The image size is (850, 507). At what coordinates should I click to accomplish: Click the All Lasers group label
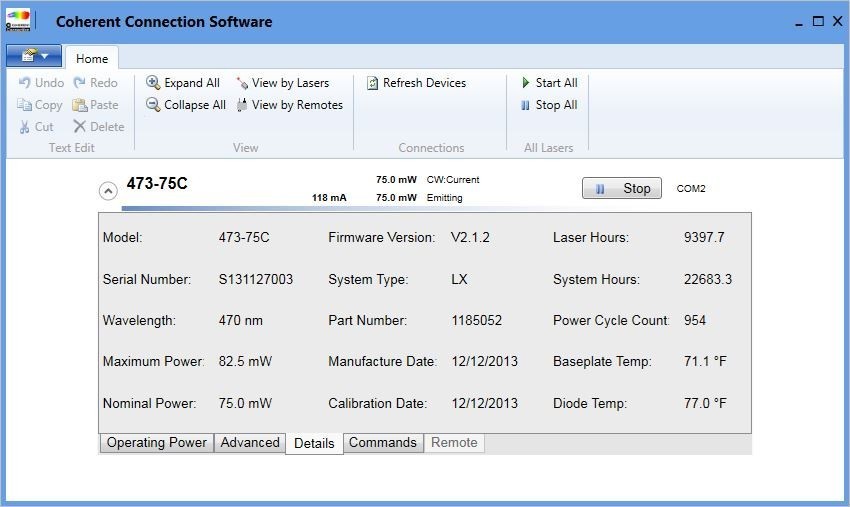pyautogui.click(x=549, y=147)
